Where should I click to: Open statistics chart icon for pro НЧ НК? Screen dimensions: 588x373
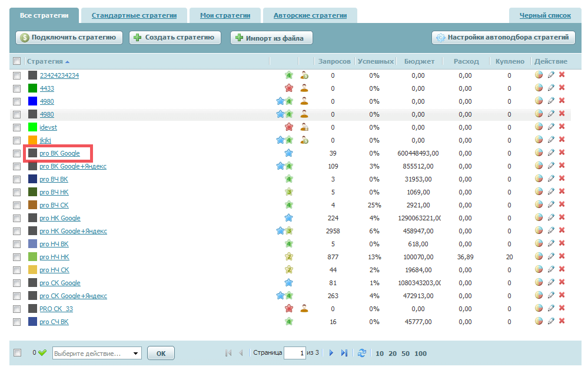539,257
